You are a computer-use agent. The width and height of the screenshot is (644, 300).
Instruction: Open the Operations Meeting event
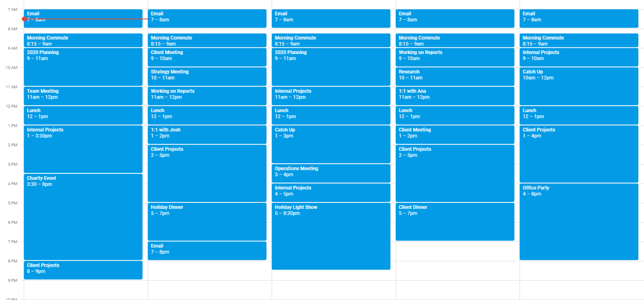click(331, 173)
